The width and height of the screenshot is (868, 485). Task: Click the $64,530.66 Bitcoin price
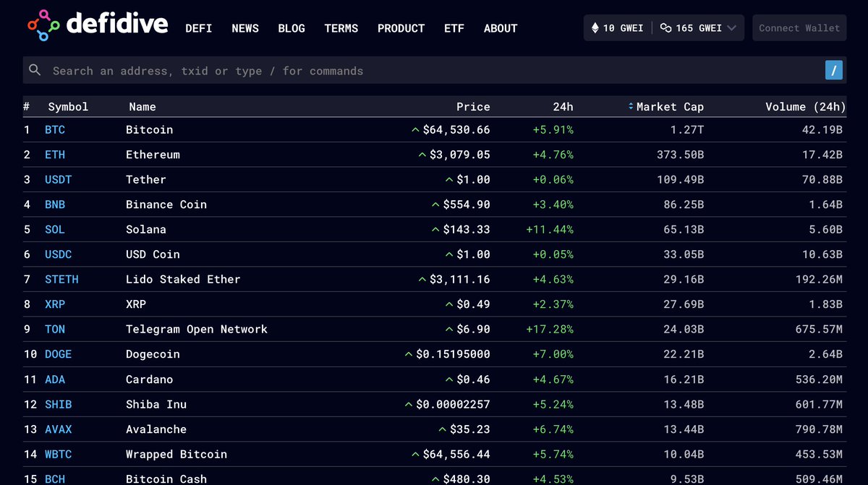456,130
